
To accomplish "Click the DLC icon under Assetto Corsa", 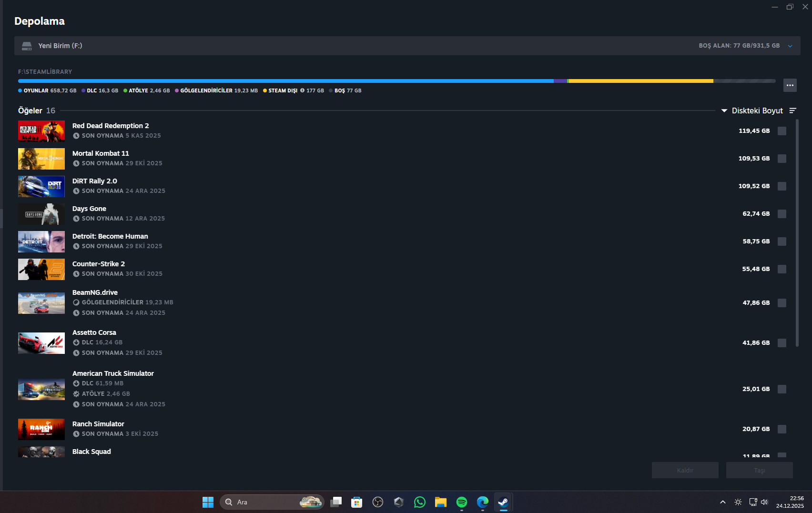I will (x=76, y=342).
